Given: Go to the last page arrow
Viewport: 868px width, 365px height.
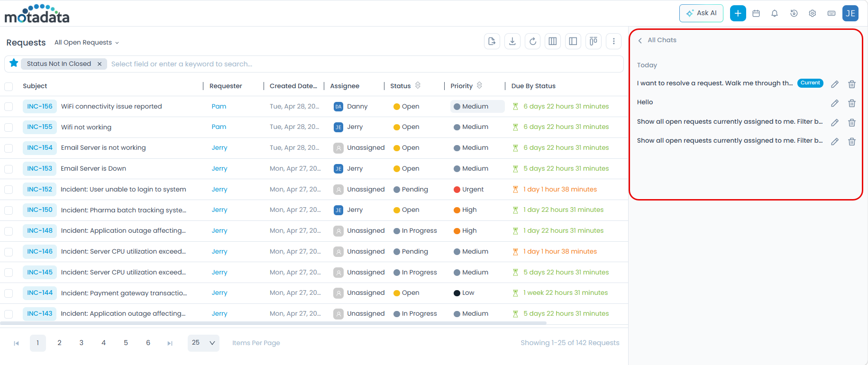Looking at the screenshot, I should point(170,343).
